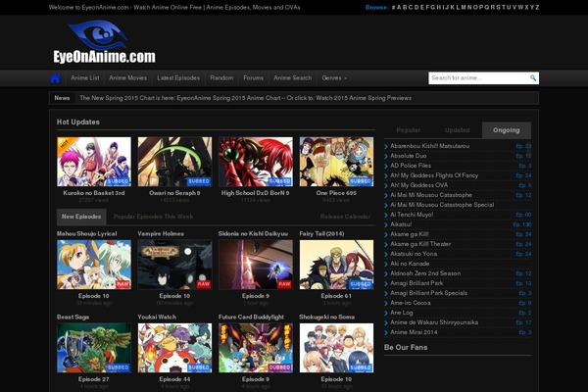Open Anime Movies in the navigation bar
The height and width of the screenshot is (392, 588).
coord(127,78)
